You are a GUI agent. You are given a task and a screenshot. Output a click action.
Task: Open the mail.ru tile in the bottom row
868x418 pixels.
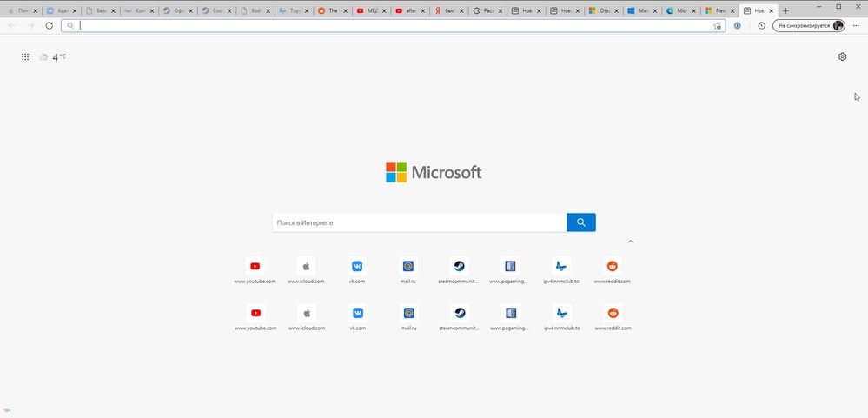point(408,317)
